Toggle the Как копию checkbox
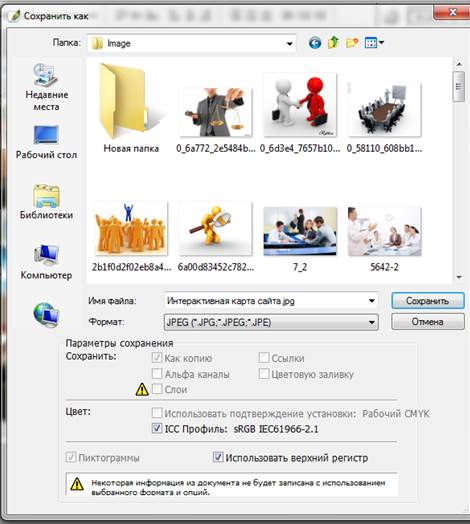Image resolution: width=470 pixels, height=524 pixels. [x=157, y=358]
